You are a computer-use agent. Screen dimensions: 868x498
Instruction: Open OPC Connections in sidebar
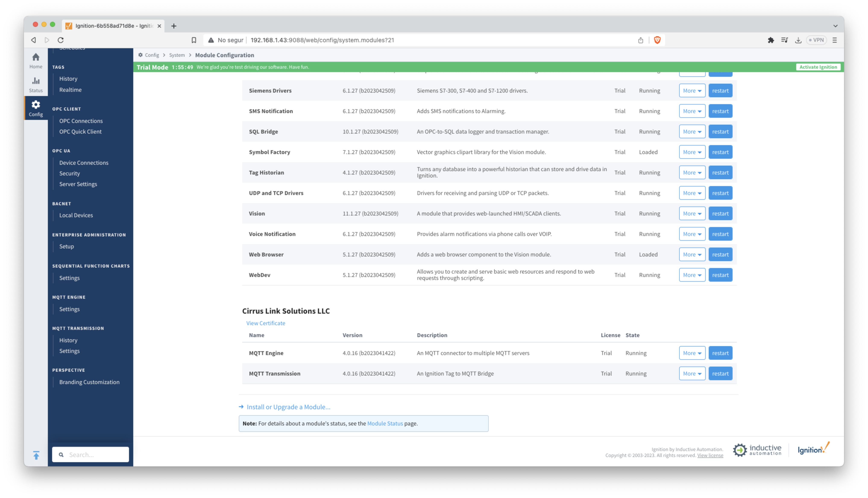coord(81,121)
